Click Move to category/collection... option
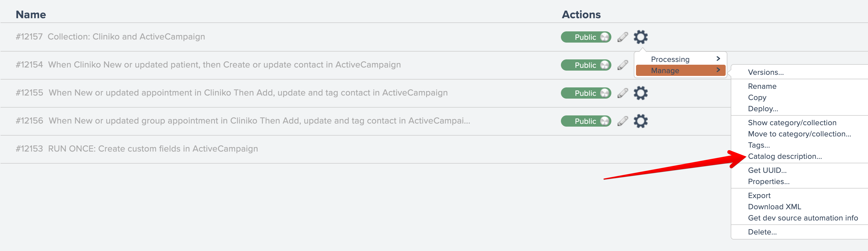Screen dimensions: 868x251 click(x=799, y=134)
